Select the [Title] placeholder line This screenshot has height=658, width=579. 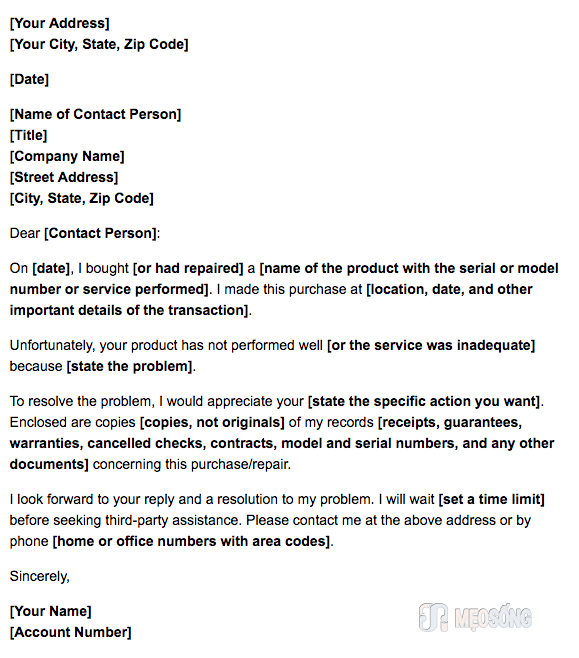click(x=29, y=135)
